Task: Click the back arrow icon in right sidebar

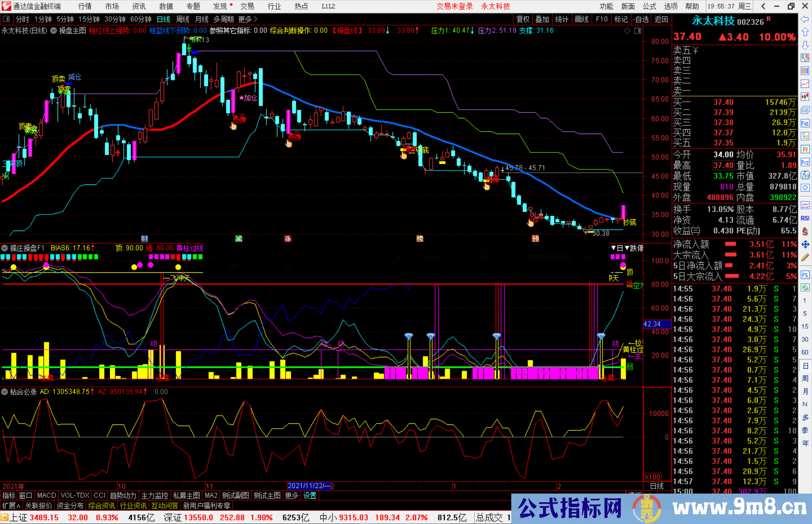Action: coord(805,19)
